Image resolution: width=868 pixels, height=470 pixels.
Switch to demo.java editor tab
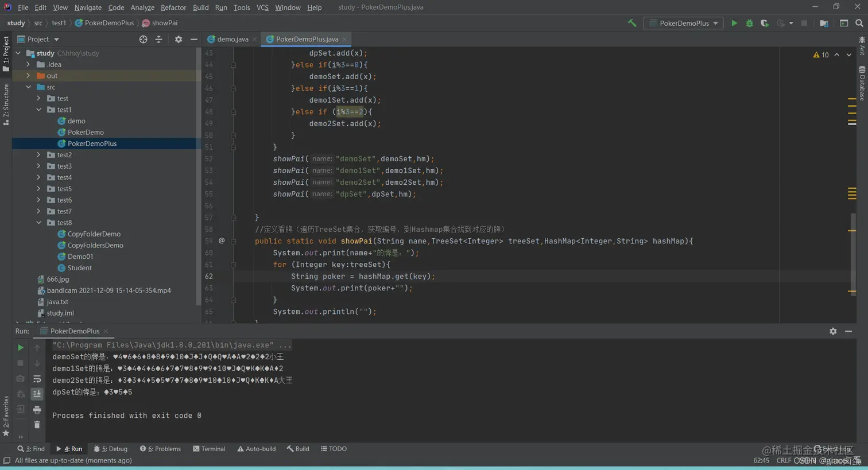232,39
